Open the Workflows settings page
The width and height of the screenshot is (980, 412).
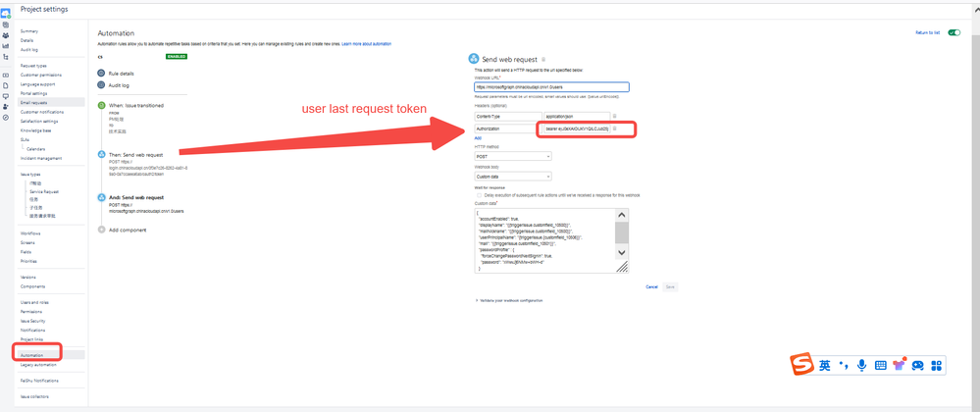pos(28,233)
